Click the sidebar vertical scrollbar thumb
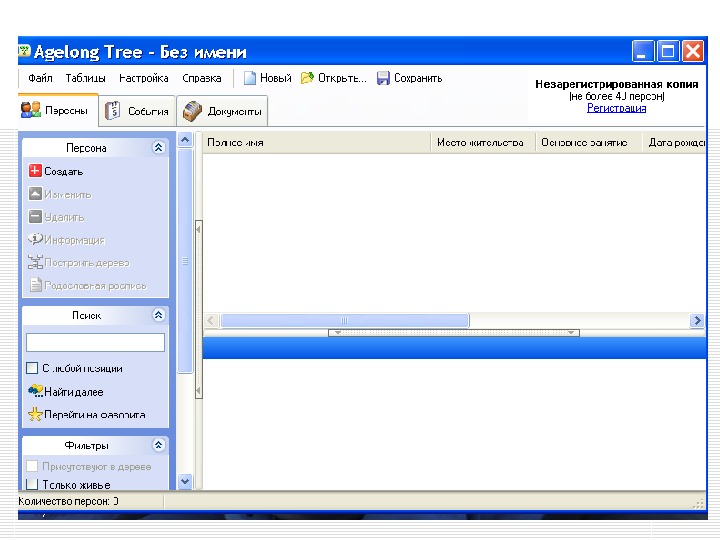This screenshot has height=540, width=720. [185, 261]
